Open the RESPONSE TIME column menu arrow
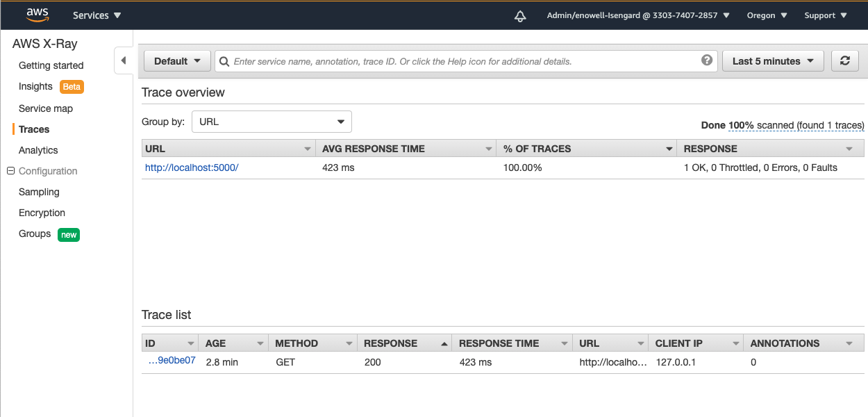Viewport: 868px width, 417px height. 565,343
